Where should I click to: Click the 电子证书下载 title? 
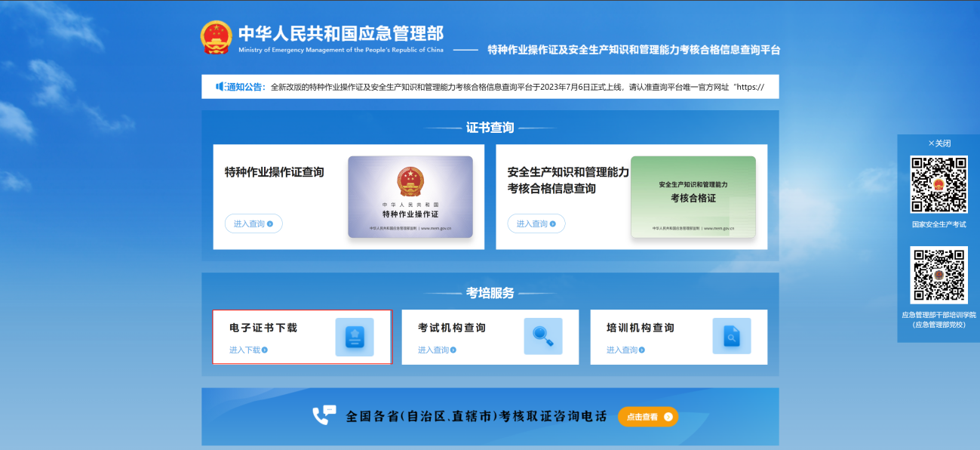263,328
